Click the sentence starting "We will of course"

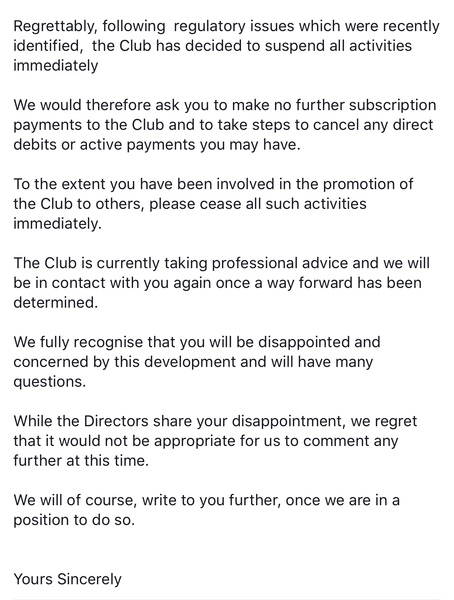pyautogui.click(x=207, y=500)
